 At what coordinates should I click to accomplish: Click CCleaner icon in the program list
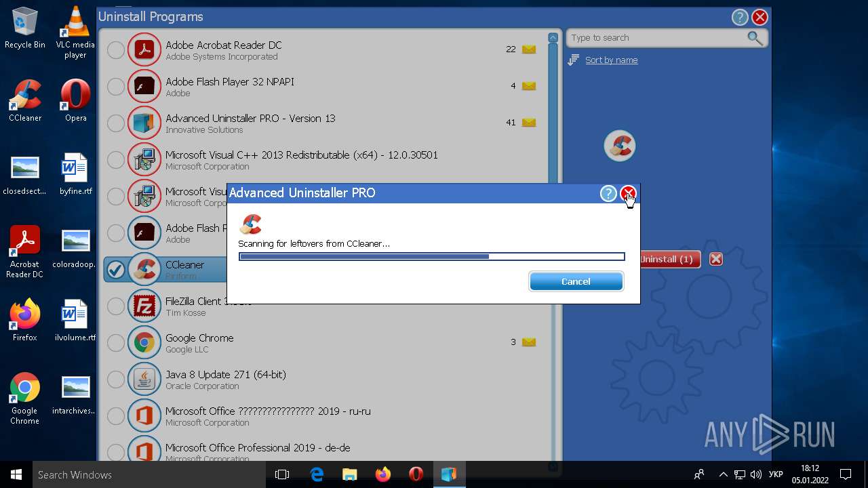pyautogui.click(x=144, y=269)
